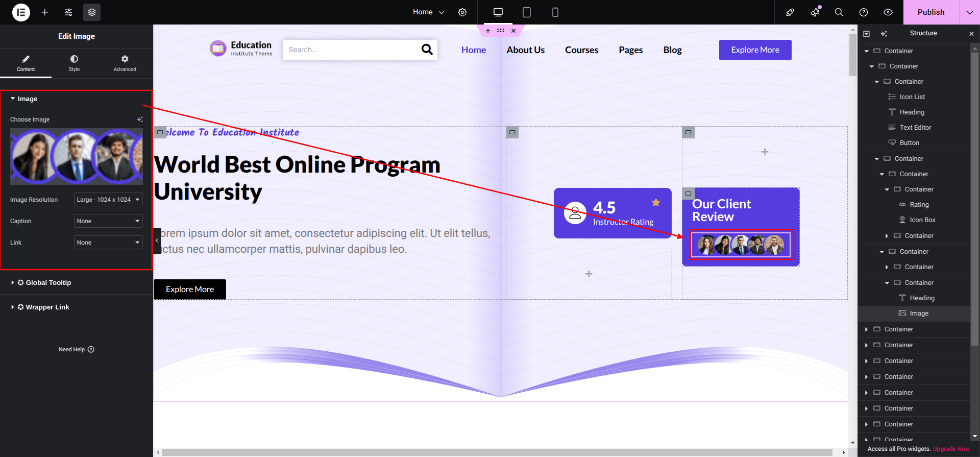Preview changes with the eye icon

click(x=888, y=12)
